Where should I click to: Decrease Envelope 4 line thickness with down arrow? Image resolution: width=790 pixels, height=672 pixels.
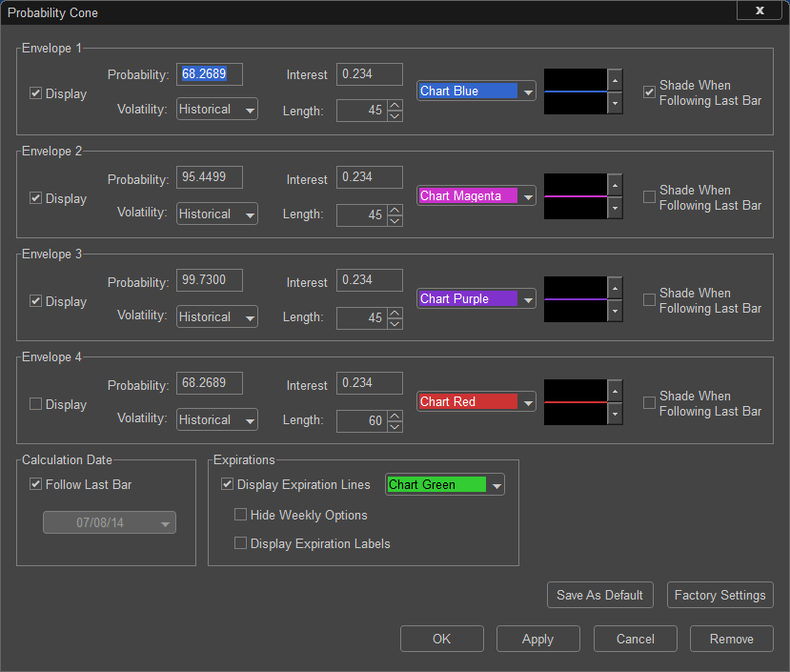615,414
